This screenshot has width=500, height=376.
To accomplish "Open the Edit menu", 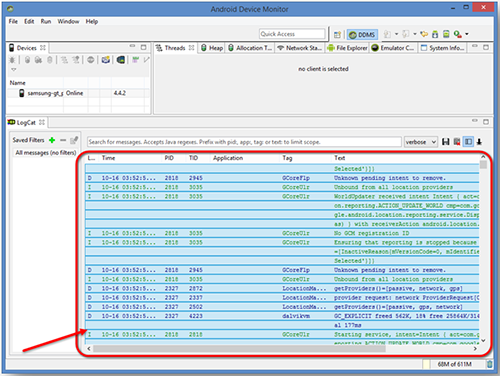I will pyautogui.click(x=29, y=21).
